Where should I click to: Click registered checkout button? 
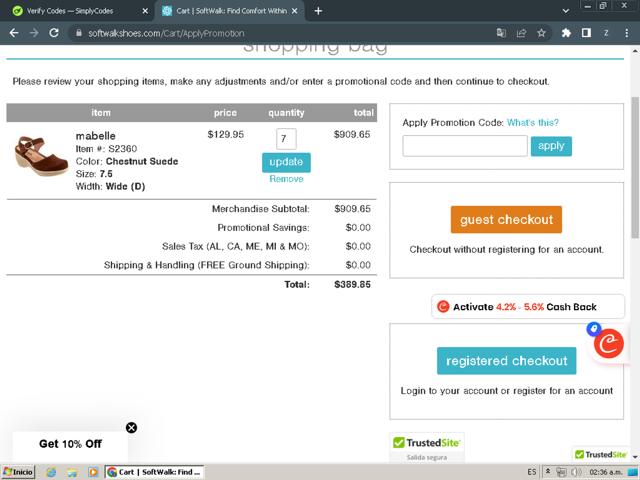(506, 361)
